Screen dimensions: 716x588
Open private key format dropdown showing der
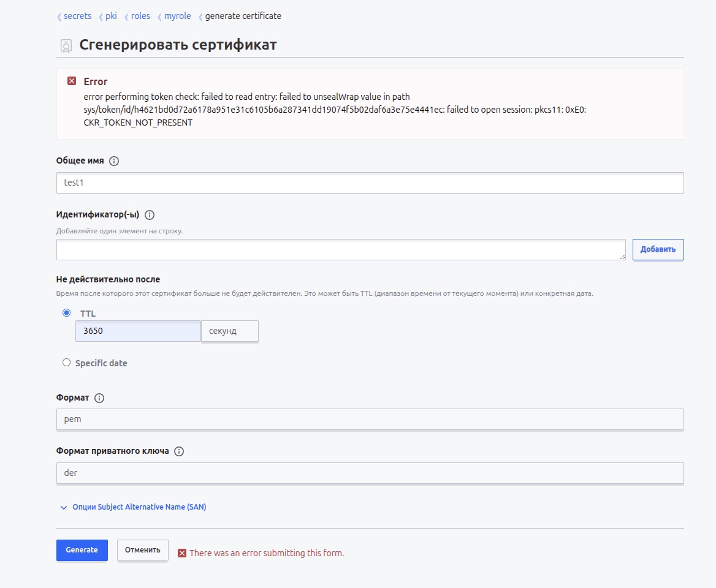coord(370,473)
